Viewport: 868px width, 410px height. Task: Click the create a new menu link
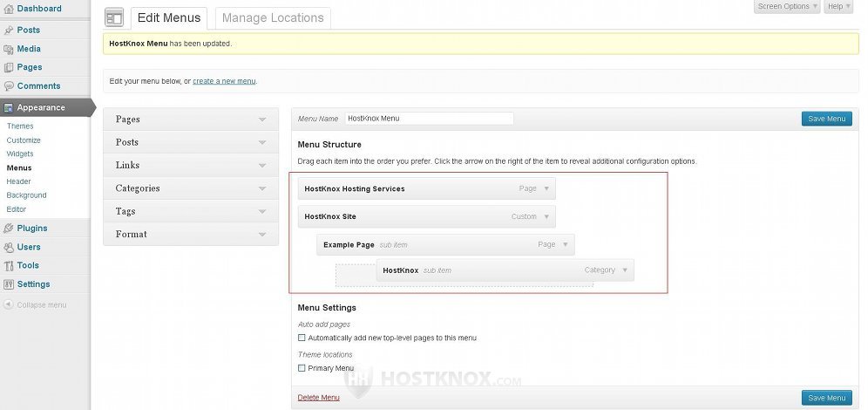pyautogui.click(x=224, y=81)
